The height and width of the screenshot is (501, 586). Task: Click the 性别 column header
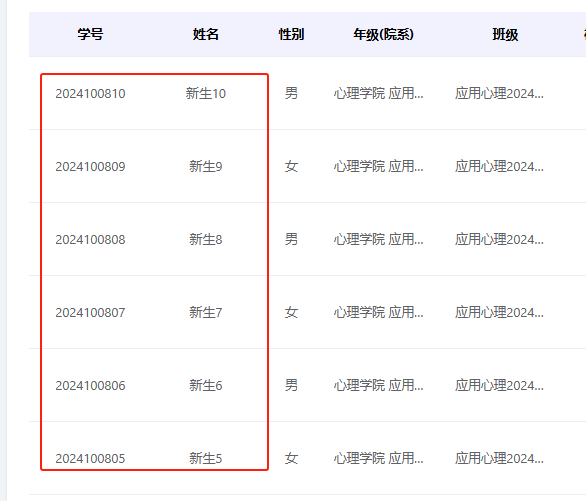[291, 34]
